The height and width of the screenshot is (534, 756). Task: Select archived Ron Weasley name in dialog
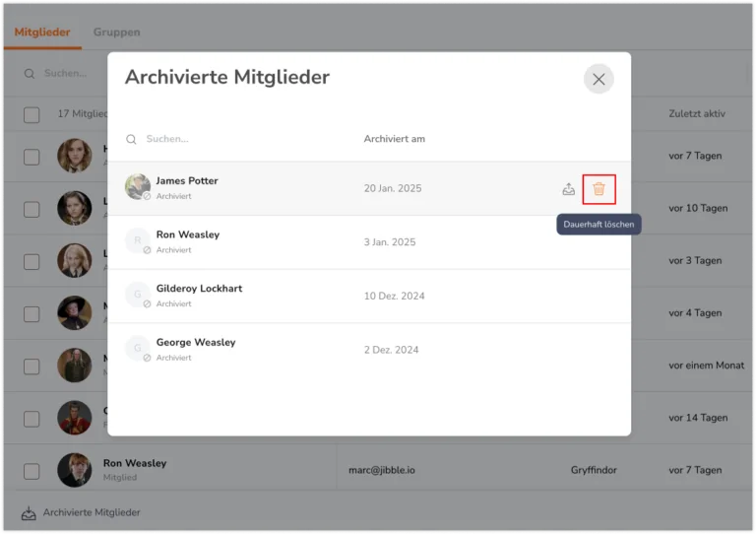click(188, 234)
